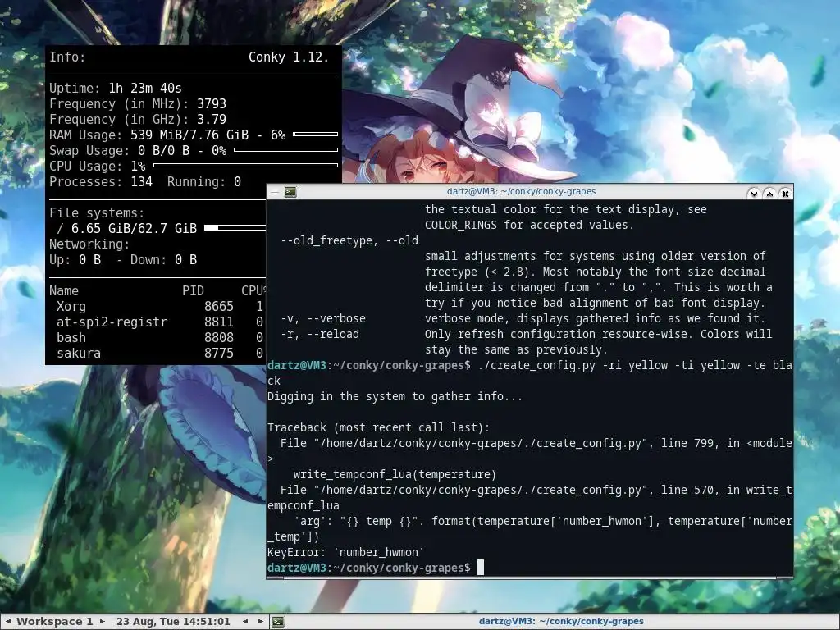Click the 'Networking:' heading in Conky
This screenshot has height=630, width=840.
(89, 244)
